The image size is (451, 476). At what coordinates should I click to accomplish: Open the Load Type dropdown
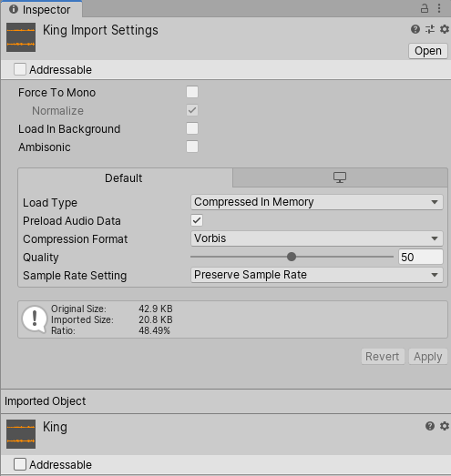(x=317, y=202)
